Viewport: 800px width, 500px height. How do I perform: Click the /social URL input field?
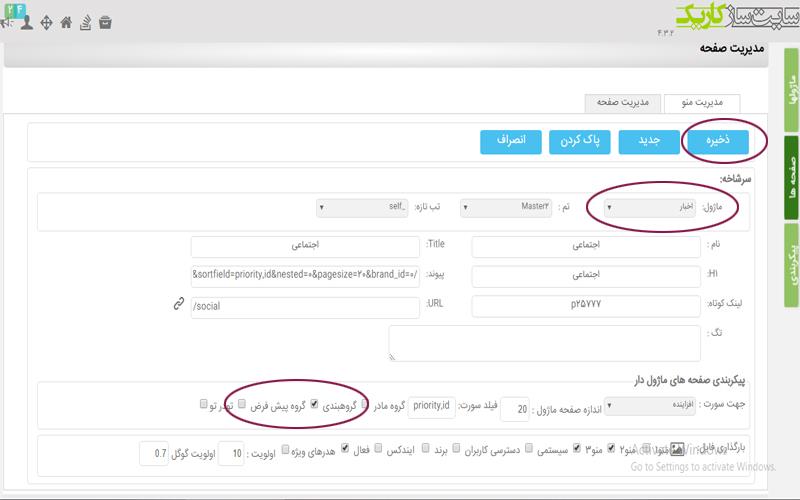[x=305, y=307]
